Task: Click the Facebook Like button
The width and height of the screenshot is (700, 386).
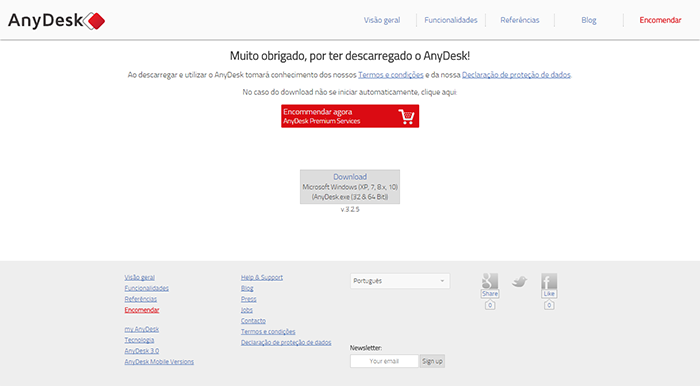Action: 549,294
